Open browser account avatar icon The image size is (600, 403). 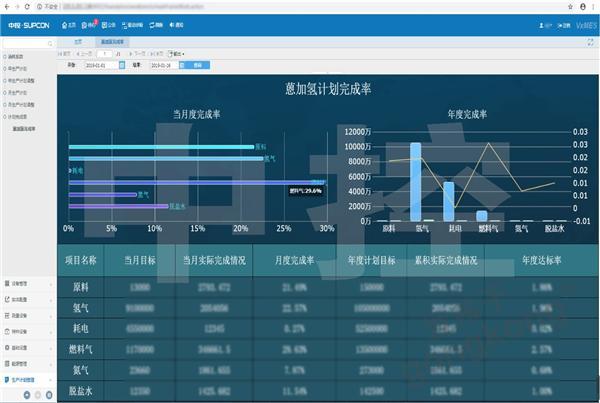click(x=583, y=7)
